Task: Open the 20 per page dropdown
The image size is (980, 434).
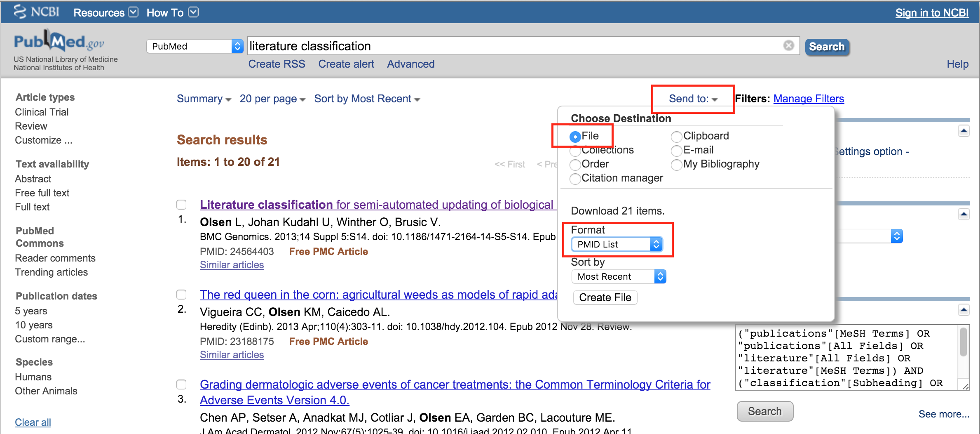Action: (272, 99)
